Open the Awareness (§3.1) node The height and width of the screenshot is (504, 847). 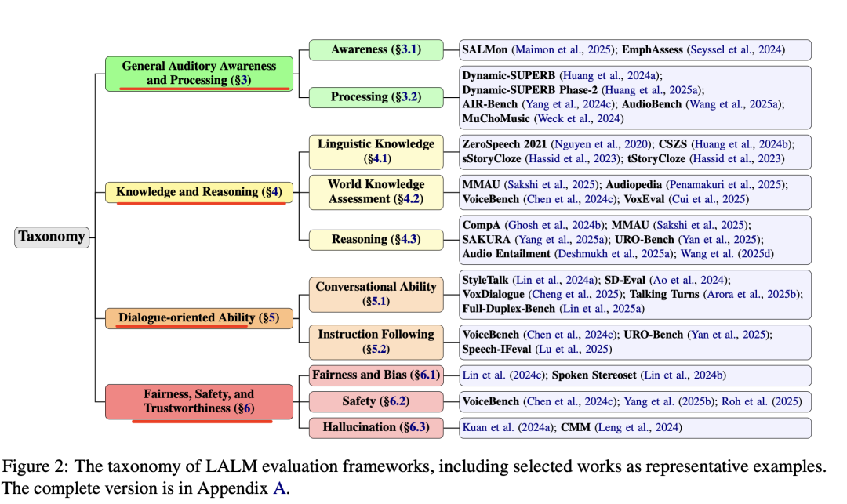click(376, 49)
